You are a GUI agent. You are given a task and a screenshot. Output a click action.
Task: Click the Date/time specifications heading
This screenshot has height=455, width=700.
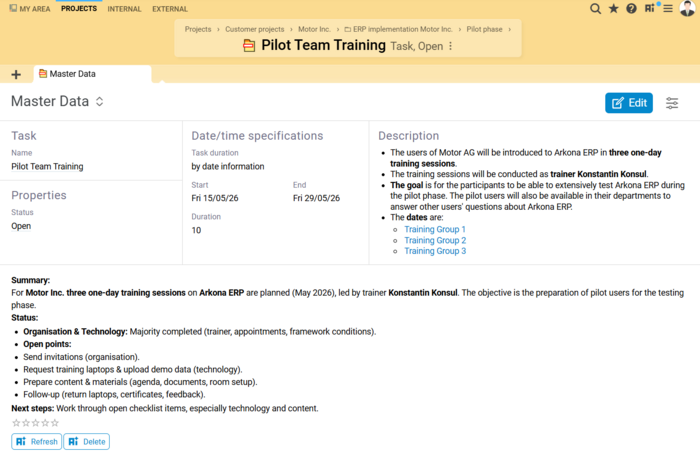[257, 136]
